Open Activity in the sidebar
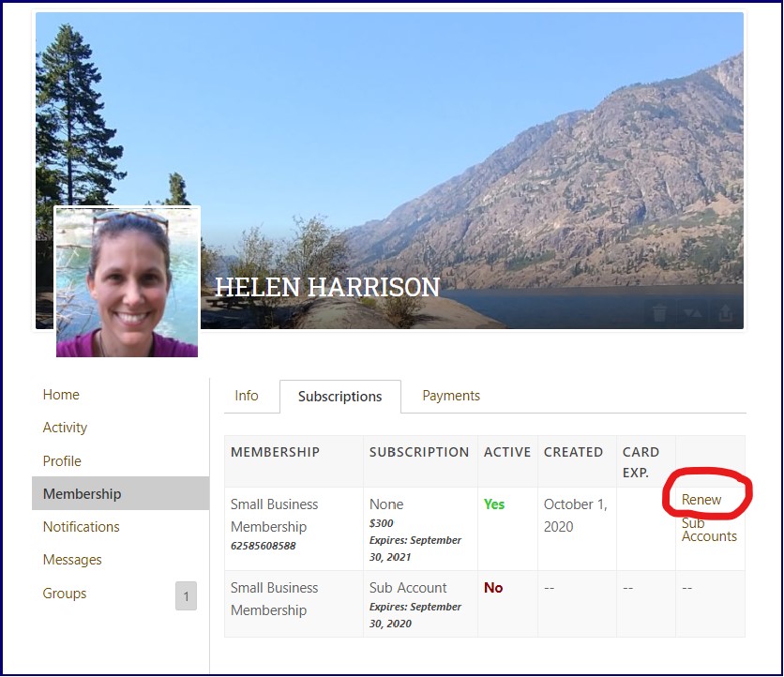The image size is (784, 677). (65, 428)
